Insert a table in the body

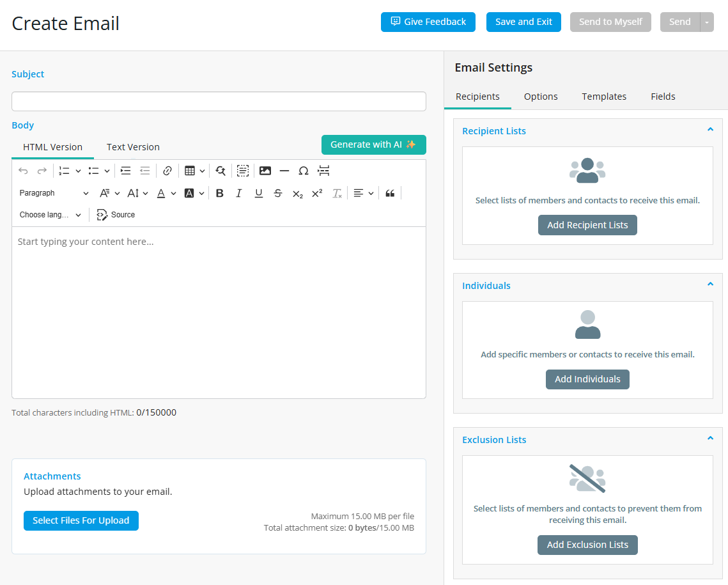point(189,171)
